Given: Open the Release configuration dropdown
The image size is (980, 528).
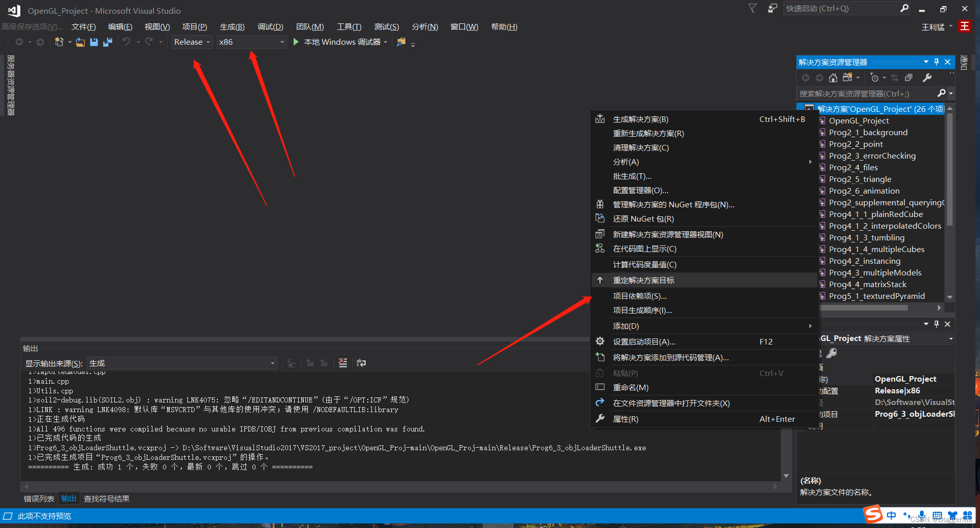Looking at the screenshot, I should 192,42.
